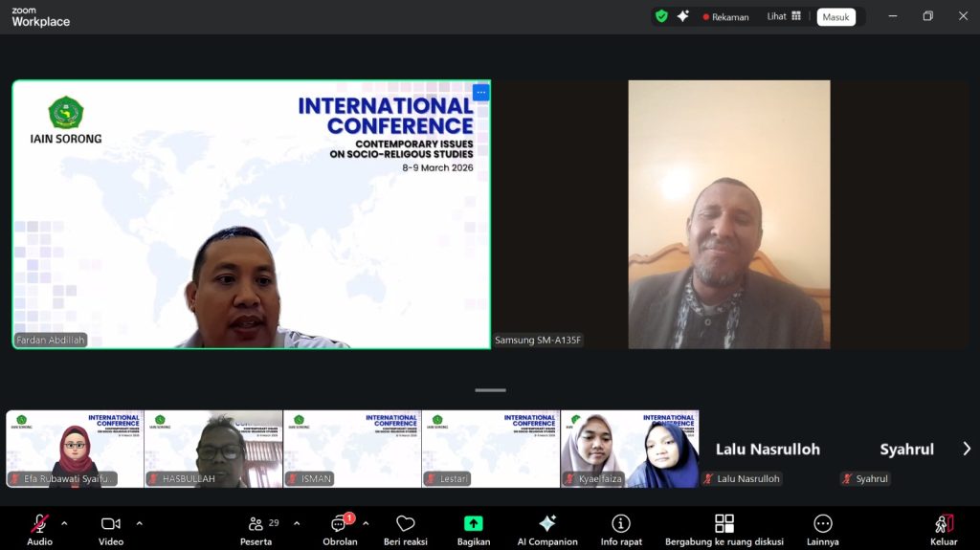Minimize the Zoom window

(893, 16)
